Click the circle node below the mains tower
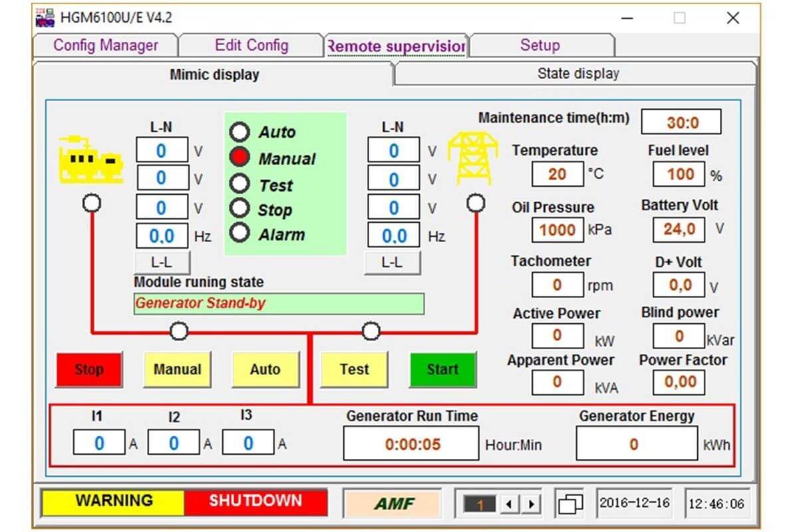797x532 pixels. pyautogui.click(x=475, y=203)
